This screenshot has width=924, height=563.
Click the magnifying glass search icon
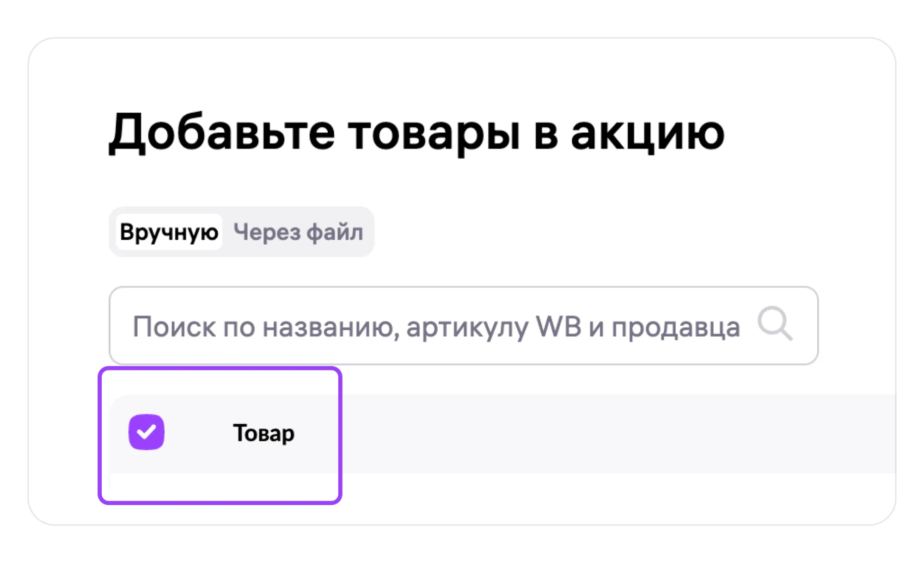pyautogui.click(x=775, y=324)
